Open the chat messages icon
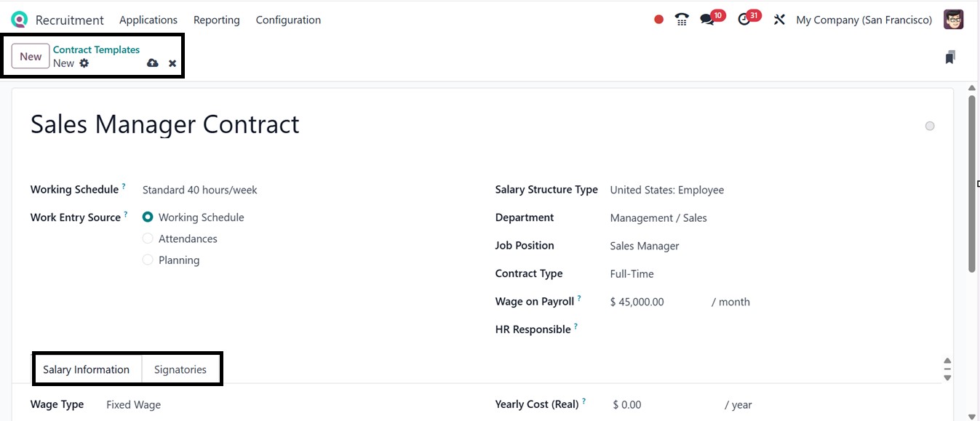Viewport: 980px width, 421px height. [x=707, y=20]
